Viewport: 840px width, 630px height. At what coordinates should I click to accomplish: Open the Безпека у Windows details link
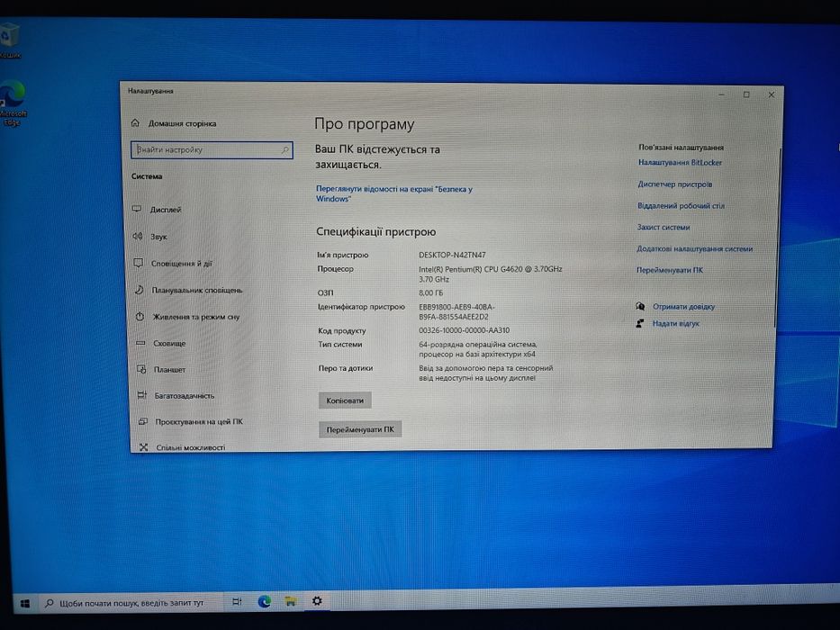pos(393,193)
